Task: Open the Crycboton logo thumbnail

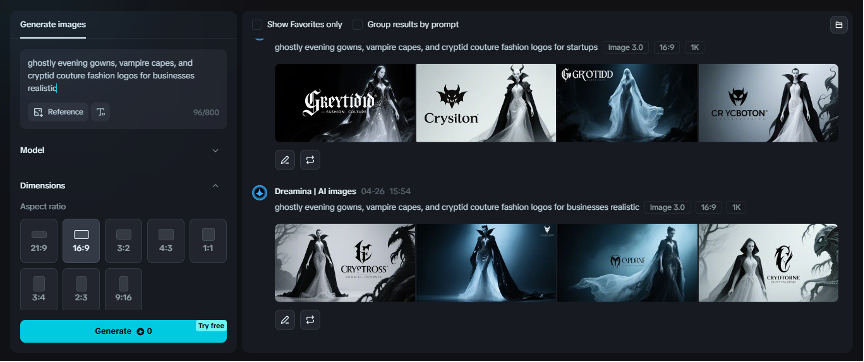Action: (x=769, y=103)
